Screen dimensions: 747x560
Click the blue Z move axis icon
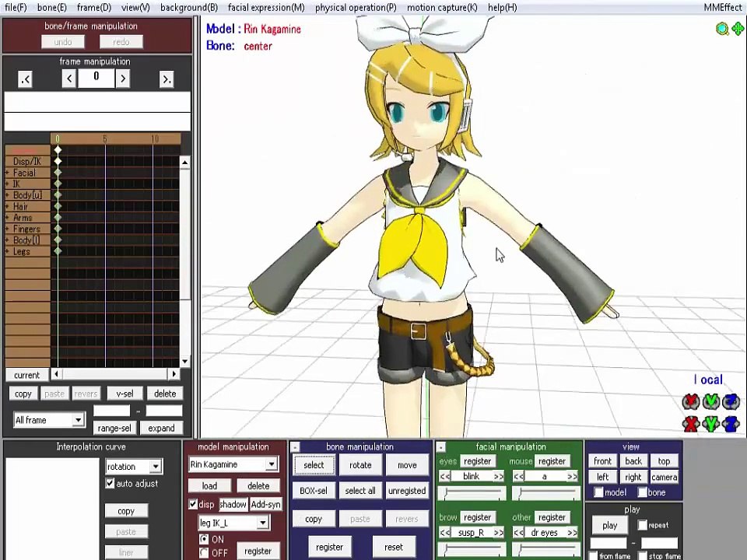point(731,423)
